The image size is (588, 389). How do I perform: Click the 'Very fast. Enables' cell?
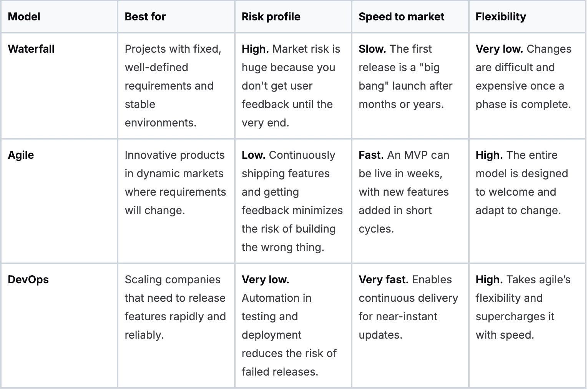tap(408, 307)
